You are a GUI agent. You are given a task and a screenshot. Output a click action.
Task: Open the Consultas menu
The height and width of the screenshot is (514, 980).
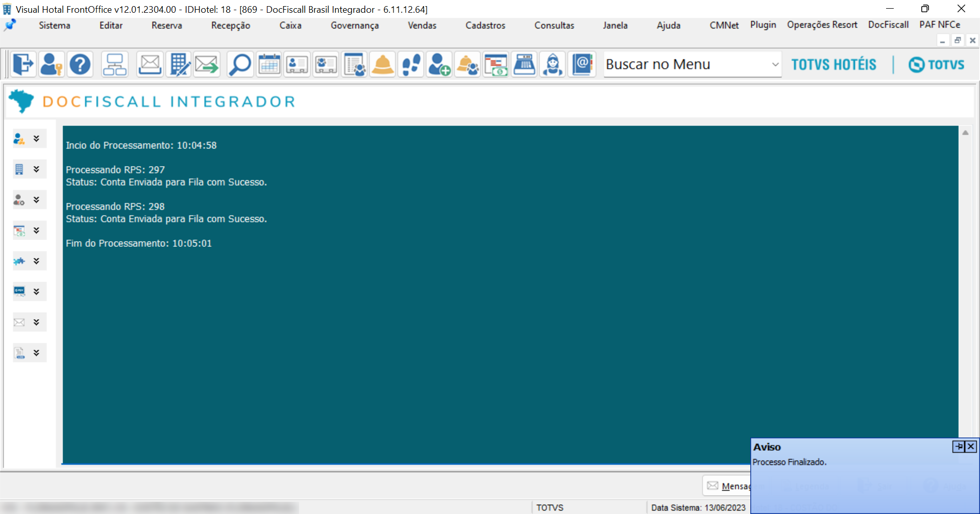(554, 25)
